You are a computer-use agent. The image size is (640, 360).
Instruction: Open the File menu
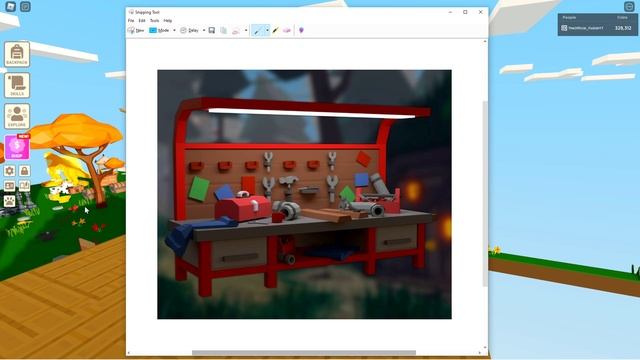point(131,20)
